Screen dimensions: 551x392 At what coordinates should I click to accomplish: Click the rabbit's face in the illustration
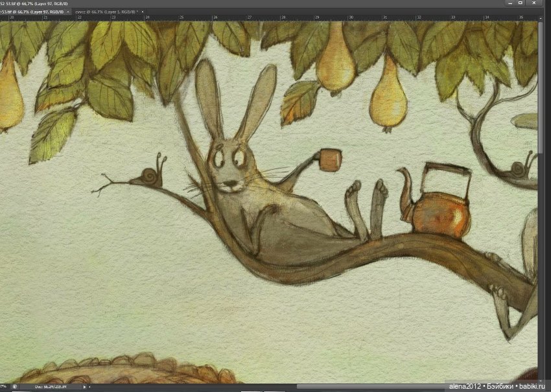230,170
